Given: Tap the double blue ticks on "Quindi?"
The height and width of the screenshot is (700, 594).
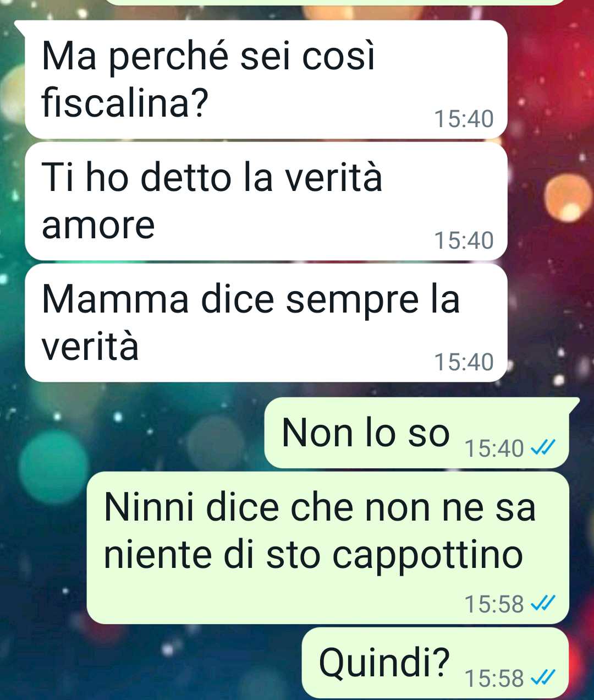Looking at the screenshot, I should point(542,678).
